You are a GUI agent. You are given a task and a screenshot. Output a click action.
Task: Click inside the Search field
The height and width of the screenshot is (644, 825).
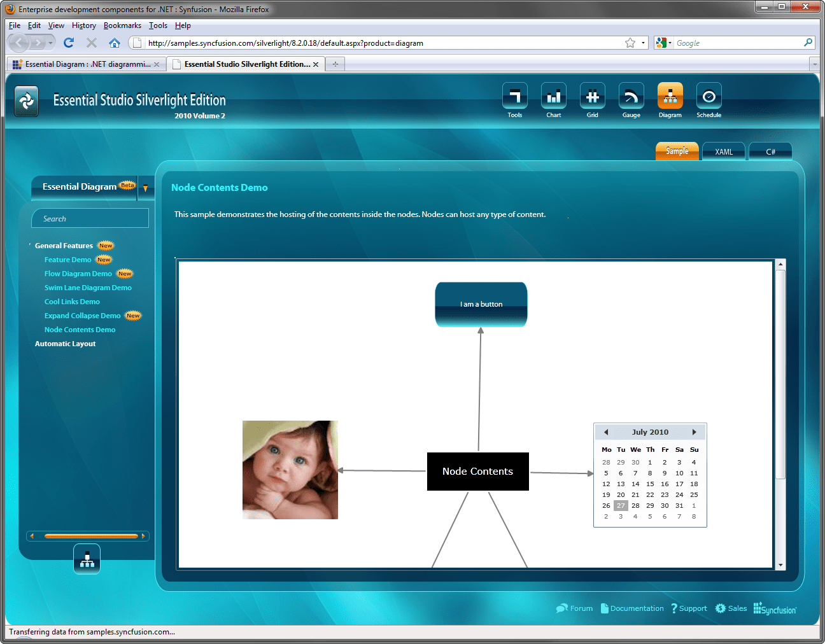(89, 218)
